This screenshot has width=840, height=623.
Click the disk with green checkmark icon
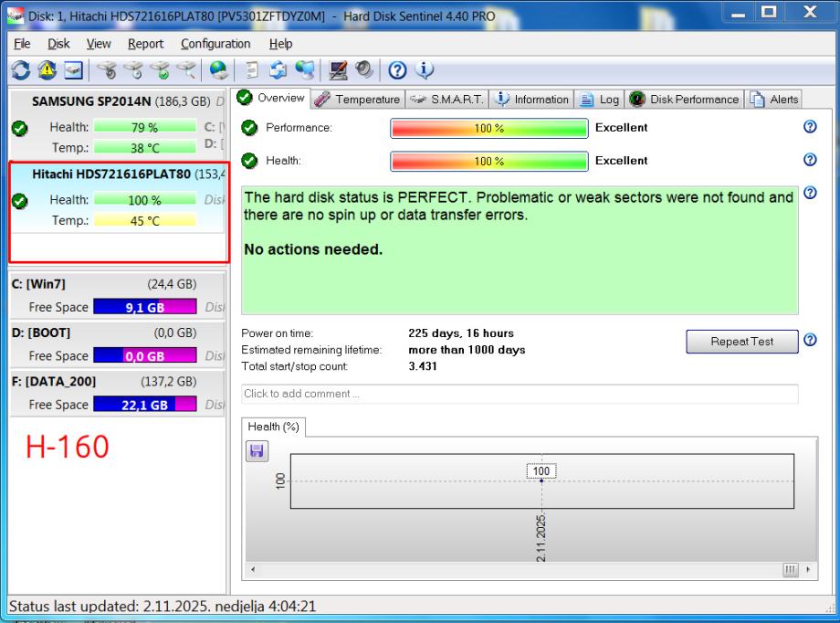click(x=160, y=69)
